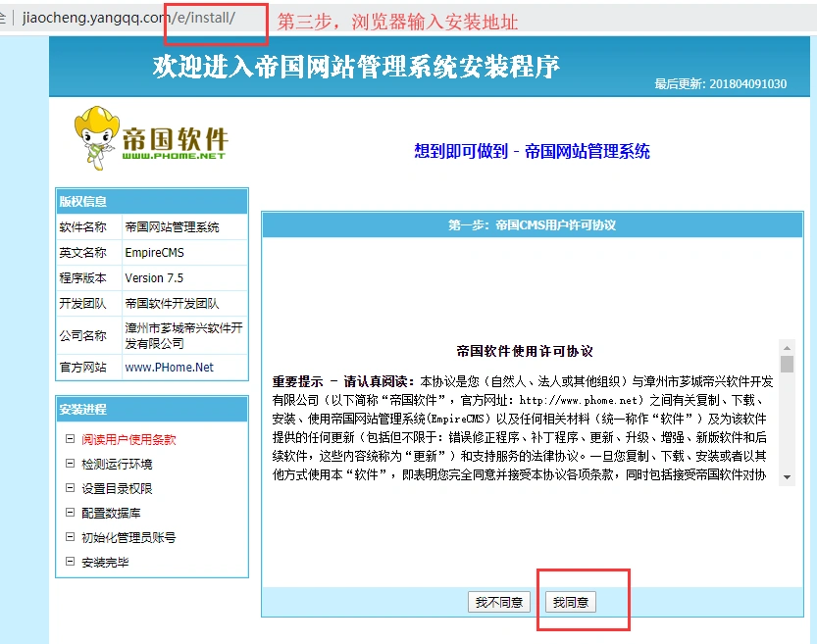Image resolution: width=817 pixels, height=644 pixels.
Task: Select the 初始化管理员账号 step text
Action: [x=128, y=537]
